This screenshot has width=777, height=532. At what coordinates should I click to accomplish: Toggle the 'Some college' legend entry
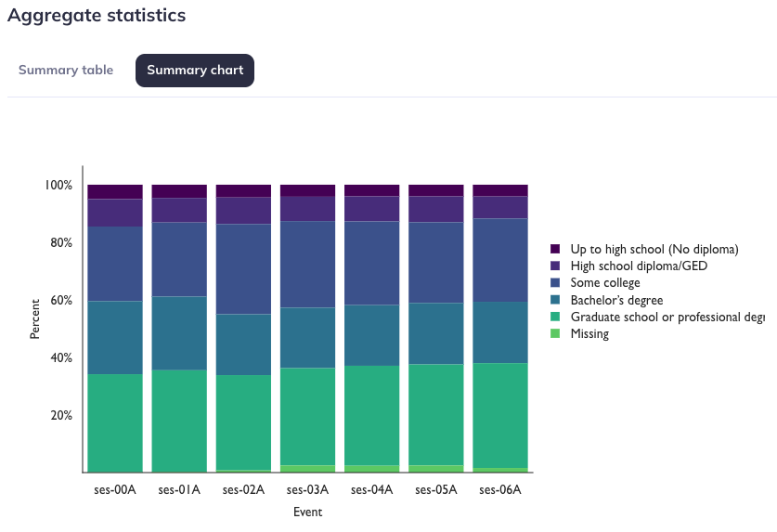pyautogui.click(x=605, y=282)
